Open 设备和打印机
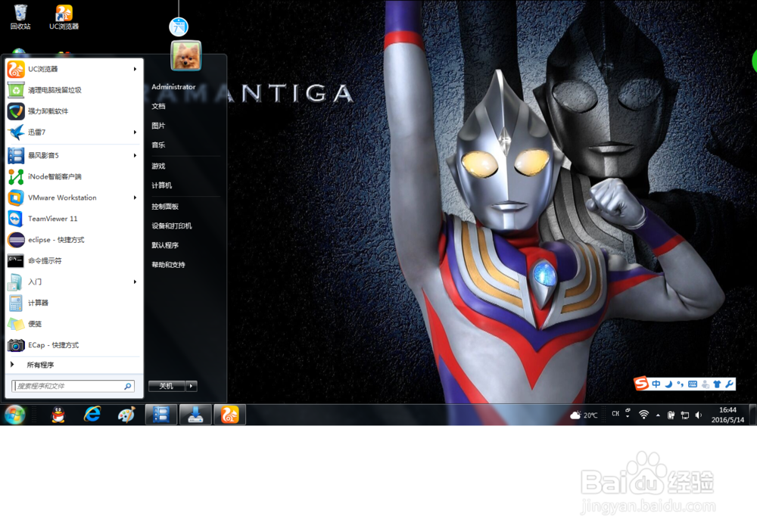Image resolution: width=757 pixels, height=532 pixels. pyautogui.click(x=172, y=226)
